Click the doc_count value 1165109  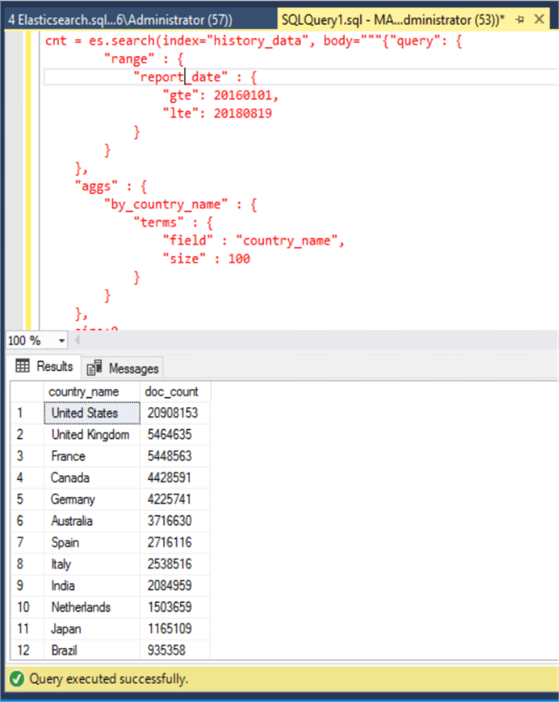click(x=175, y=629)
